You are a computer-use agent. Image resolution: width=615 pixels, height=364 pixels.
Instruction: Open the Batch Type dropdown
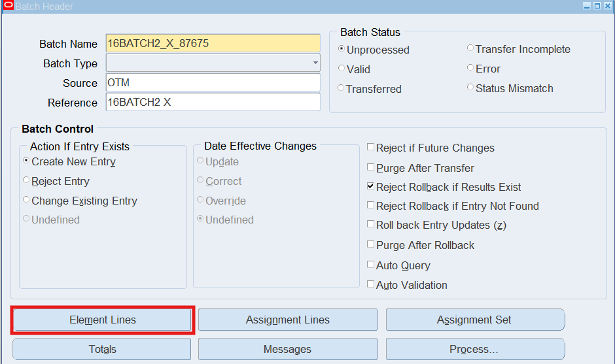315,63
